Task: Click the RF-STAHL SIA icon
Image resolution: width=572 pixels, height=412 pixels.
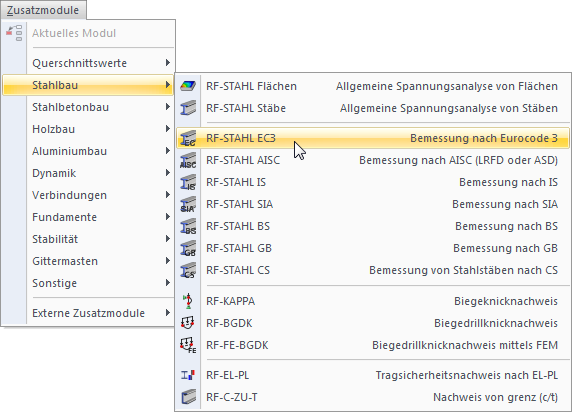Action: point(188,204)
